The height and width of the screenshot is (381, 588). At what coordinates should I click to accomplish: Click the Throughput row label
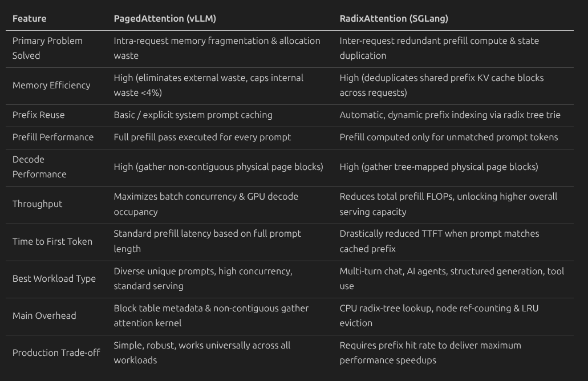(37, 204)
